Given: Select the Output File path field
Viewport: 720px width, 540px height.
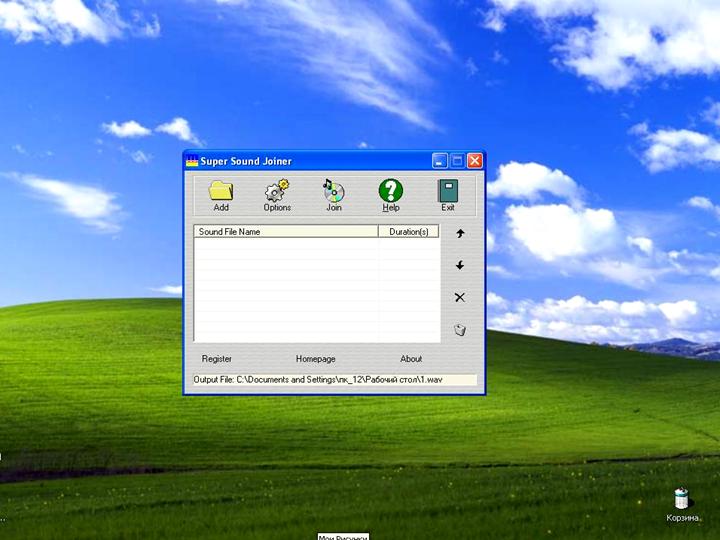Looking at the screenshot, I should tap(335, 380).
